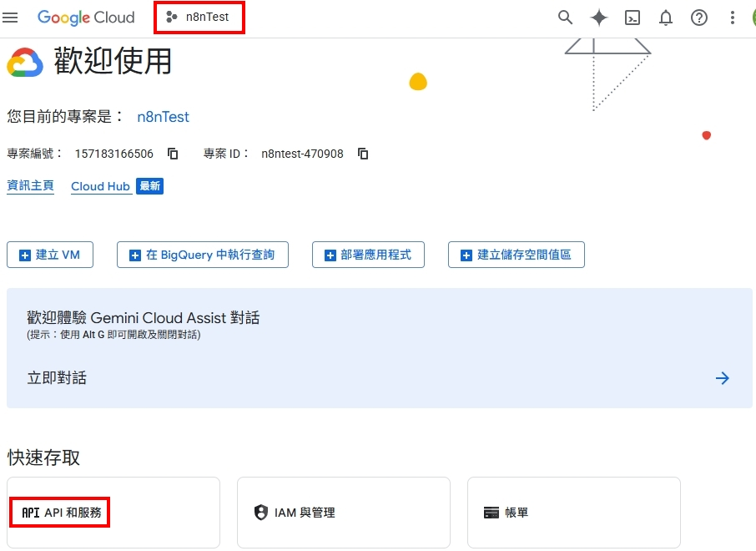756x551 pixels.
Task: Copy the project ID n8ntest-470908
Action: pyautogui.click(x=363, y=154)
